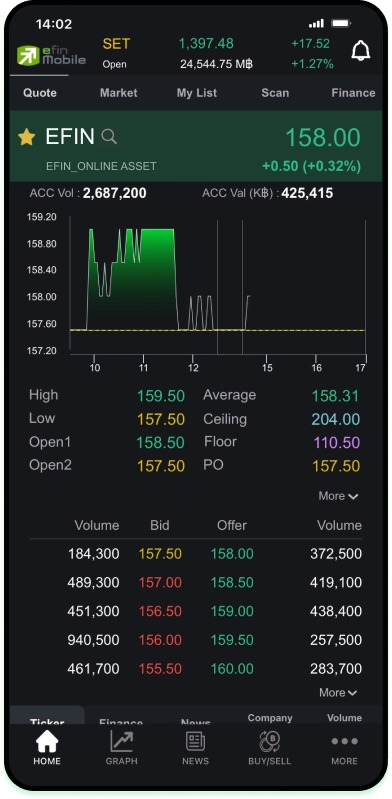Select bid price 155.50
Screen dimensions: 392x799
pos(160,669)
